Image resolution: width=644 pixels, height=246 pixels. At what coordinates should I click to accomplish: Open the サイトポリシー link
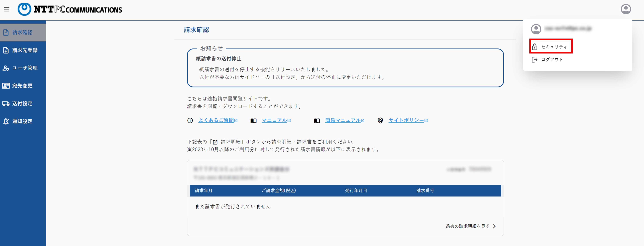(406, 120)
